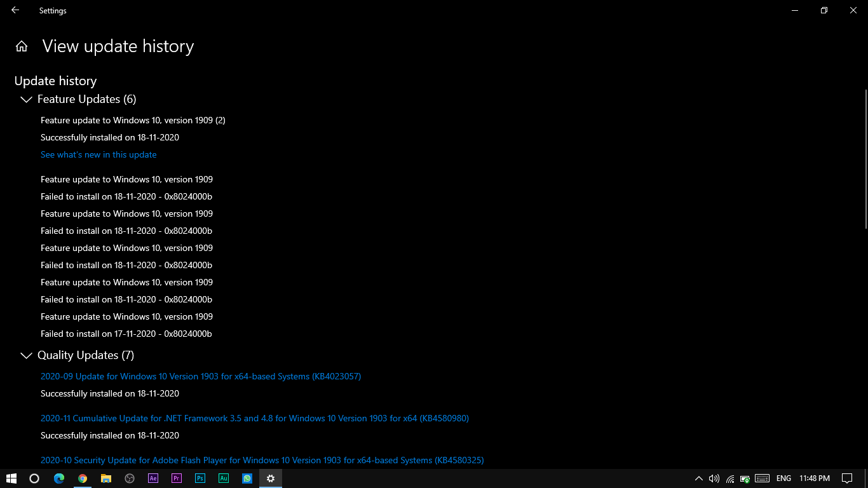868x488 pixels.
Task: Open 'See what's new in this update' link
Action: [98, 154]
